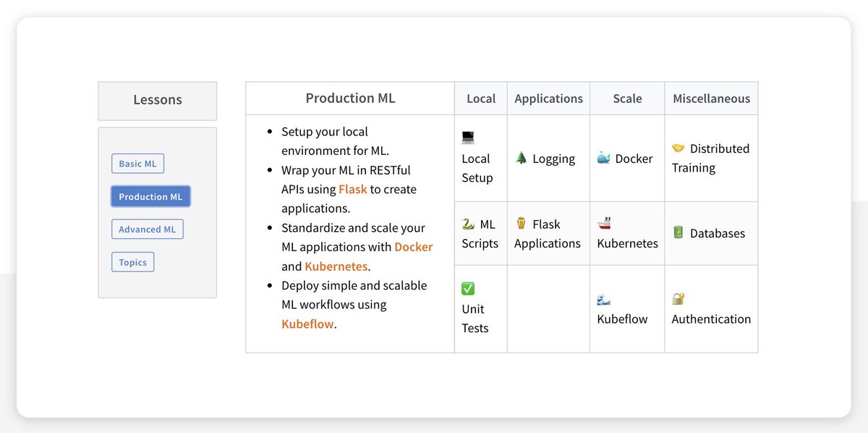Click the jar icon beside Flask Applications
Viewport: 868px width, 433px height.
[521, 224]
